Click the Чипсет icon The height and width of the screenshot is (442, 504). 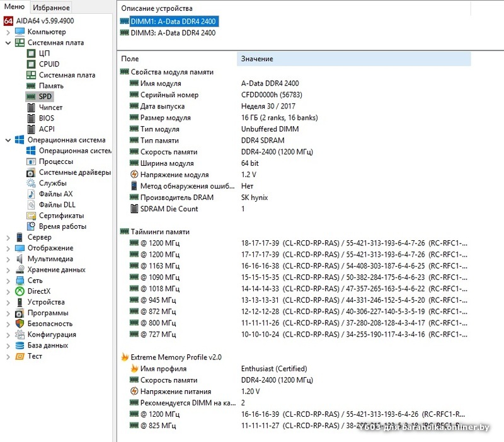pyautogui.click(x=31, y=107)
